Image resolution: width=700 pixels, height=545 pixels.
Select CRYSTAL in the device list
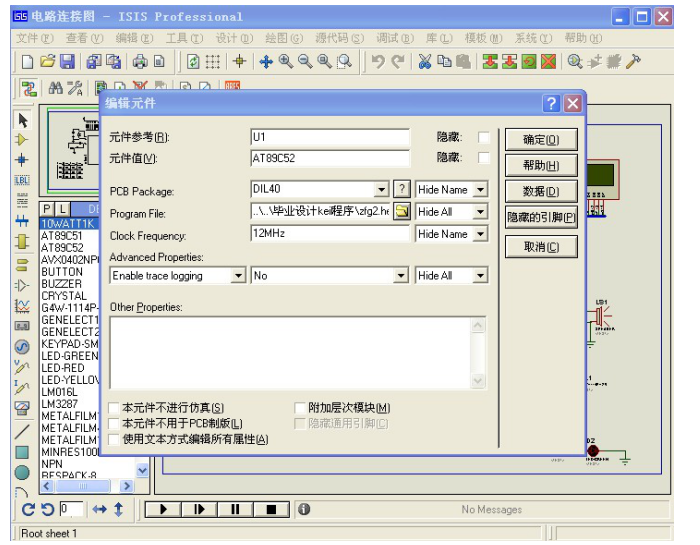(x=64, y=296)
